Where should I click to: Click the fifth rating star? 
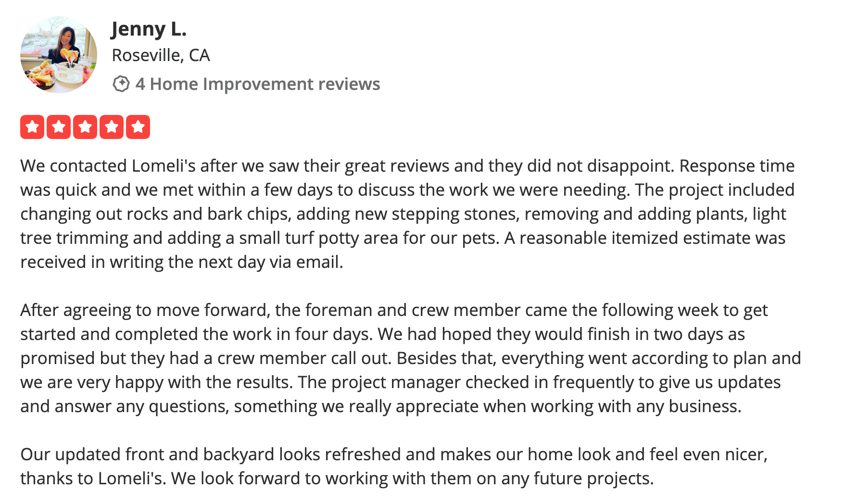(x=138, y=127)
